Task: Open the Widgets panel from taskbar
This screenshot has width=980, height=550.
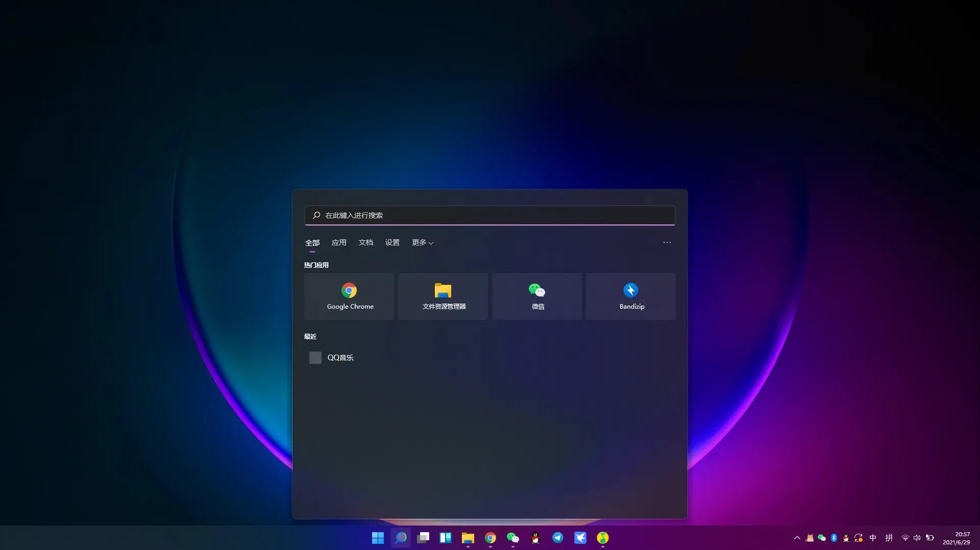Action: coord(446,538)
